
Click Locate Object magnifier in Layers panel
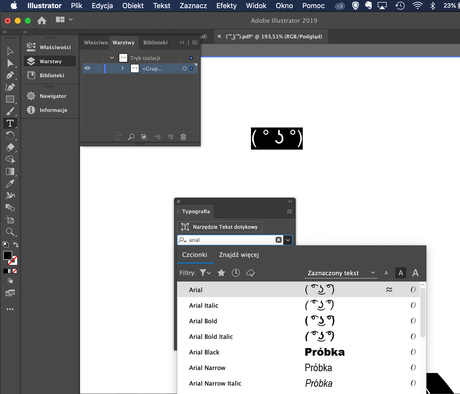coord(131,137)
